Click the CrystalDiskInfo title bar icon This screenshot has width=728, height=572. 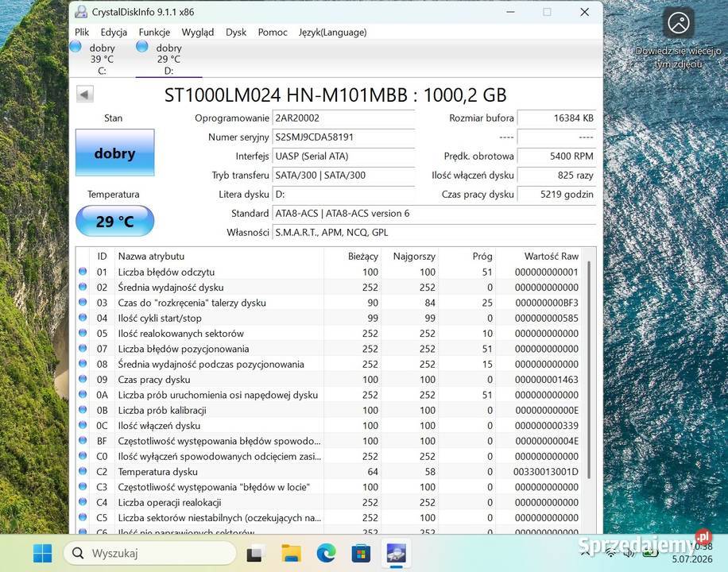click(x=81, y=12)
